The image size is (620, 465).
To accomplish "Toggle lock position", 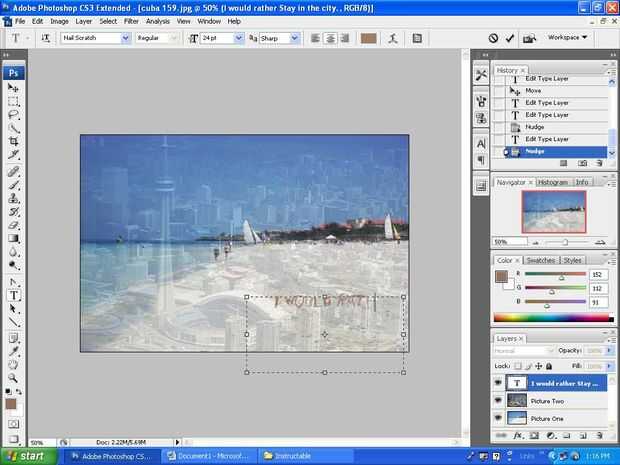I will (539, 366).
